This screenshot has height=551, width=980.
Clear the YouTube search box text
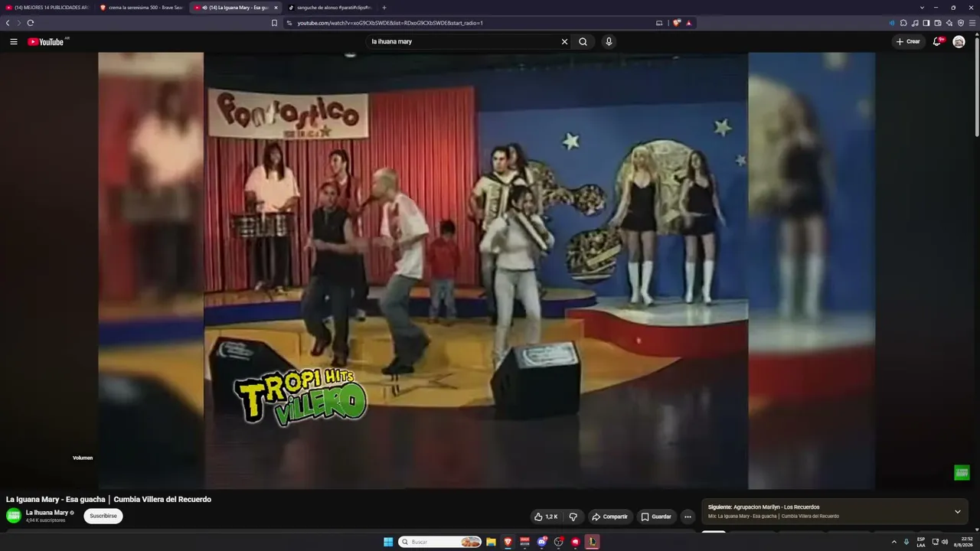564,41
